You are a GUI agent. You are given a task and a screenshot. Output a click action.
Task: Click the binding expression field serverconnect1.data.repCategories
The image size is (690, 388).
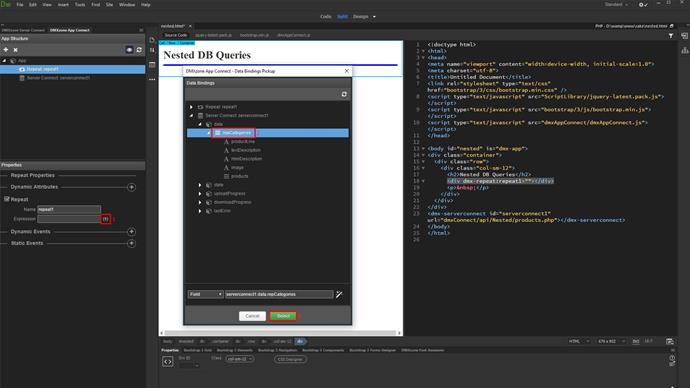pyautogui.click(x=279, y=294)
